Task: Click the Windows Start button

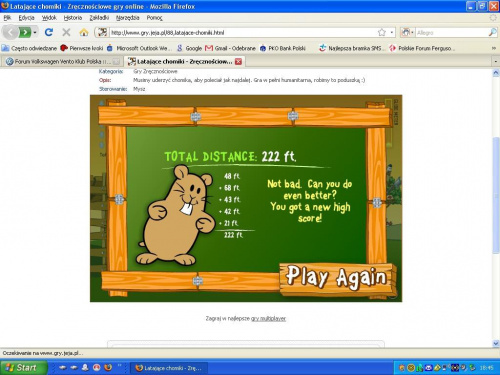Action: click(x=23, y=368)
